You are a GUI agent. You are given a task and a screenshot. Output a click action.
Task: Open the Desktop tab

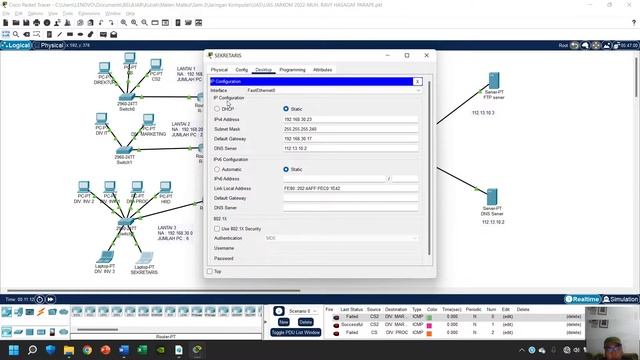click(264, 70)
